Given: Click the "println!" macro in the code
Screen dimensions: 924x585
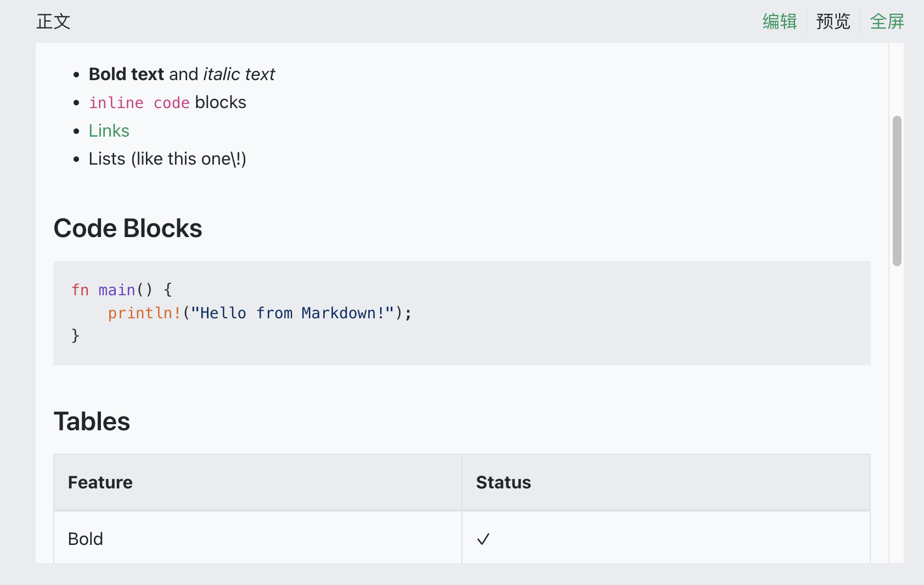Looking at the screenshot, I should tap(144, 313).
